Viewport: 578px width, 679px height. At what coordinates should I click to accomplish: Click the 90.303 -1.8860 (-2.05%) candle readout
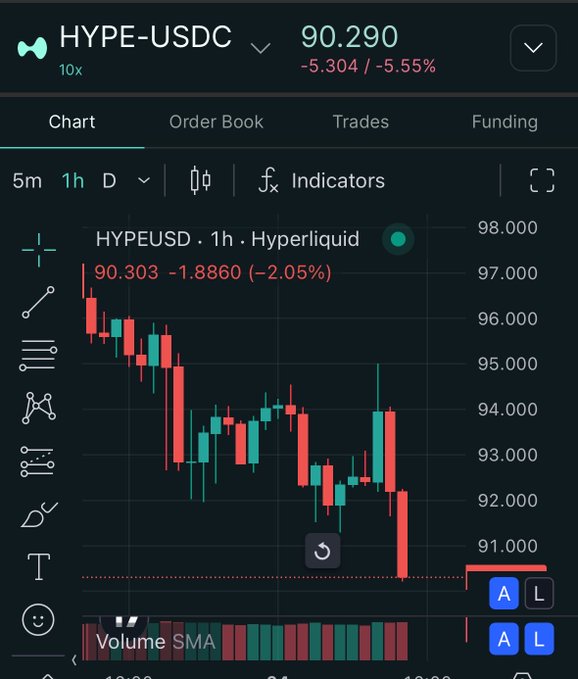coord(213,272)
